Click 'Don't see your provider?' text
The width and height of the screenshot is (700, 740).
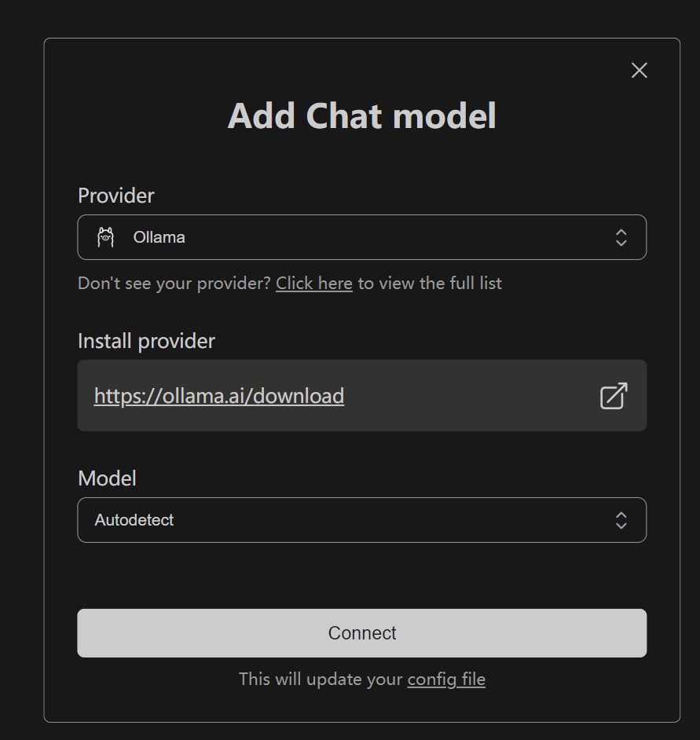[x=174, y=283]
